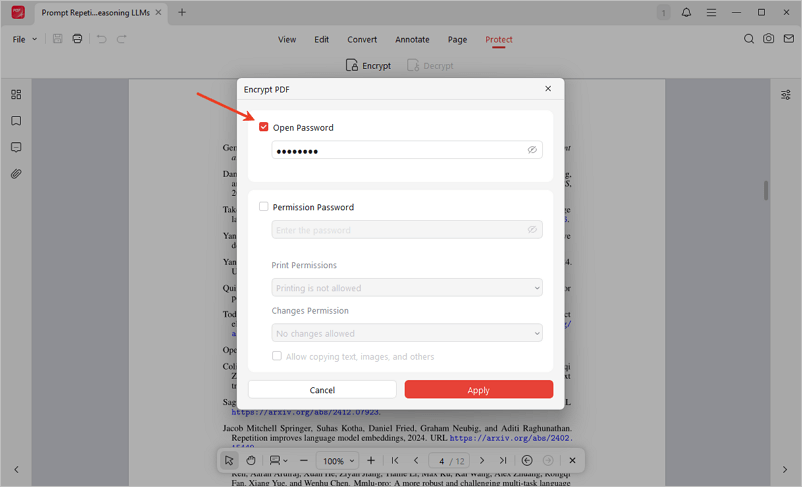802x487 pixels.
Task: Open the attachments paperclip icon
Action: coord(16,174)
